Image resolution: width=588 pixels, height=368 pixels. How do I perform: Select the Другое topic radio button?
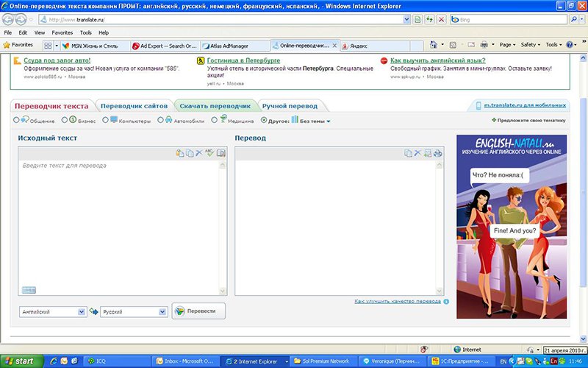point(264,120)
